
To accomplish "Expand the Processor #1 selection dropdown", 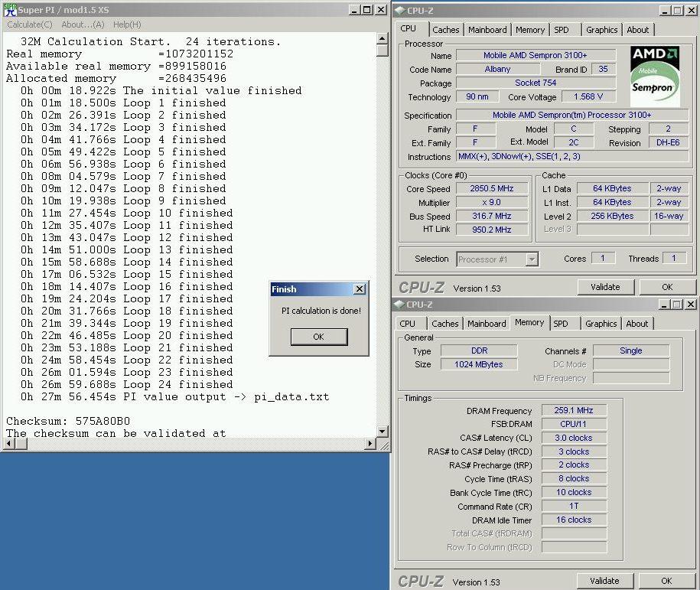I will click(x=531, y=259).
